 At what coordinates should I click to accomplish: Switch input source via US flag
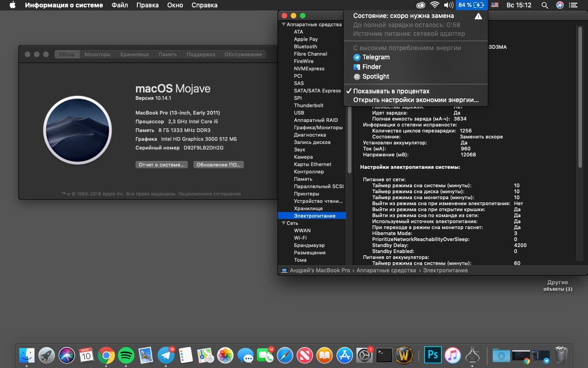tap(495, 5)
